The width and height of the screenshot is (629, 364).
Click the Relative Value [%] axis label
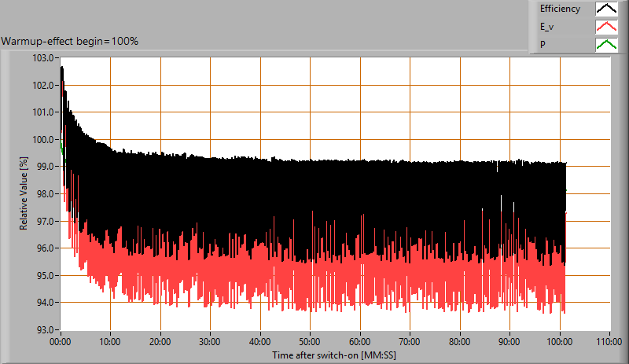tap(24, 193)
